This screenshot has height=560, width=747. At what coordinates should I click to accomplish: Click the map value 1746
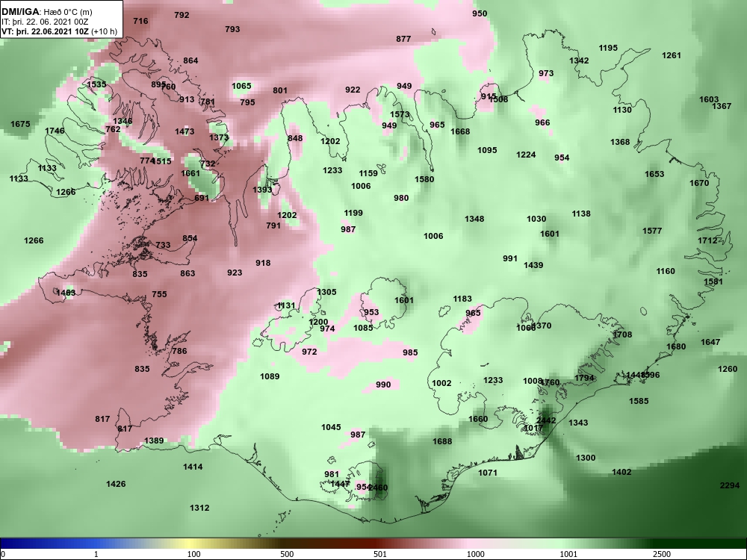point(55,131)
